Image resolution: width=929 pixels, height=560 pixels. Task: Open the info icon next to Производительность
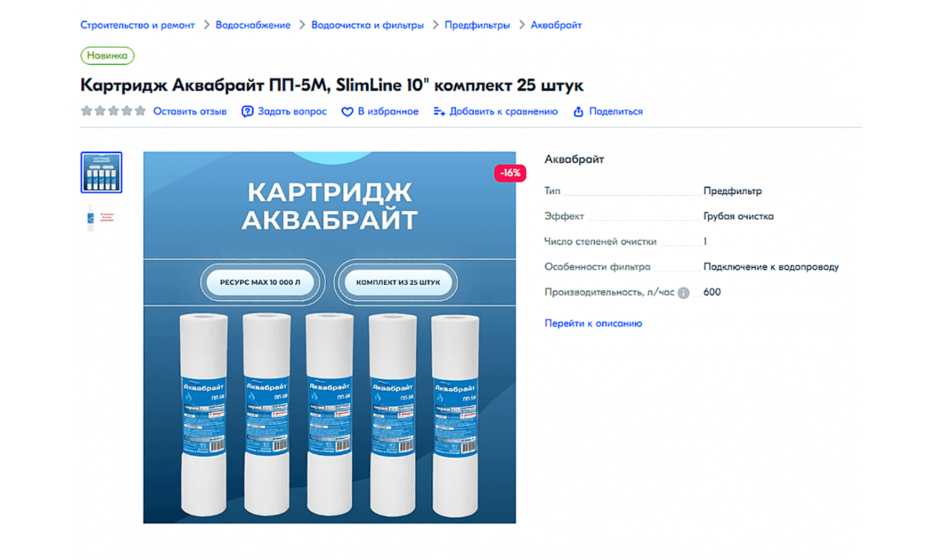[x=684, y=292]
